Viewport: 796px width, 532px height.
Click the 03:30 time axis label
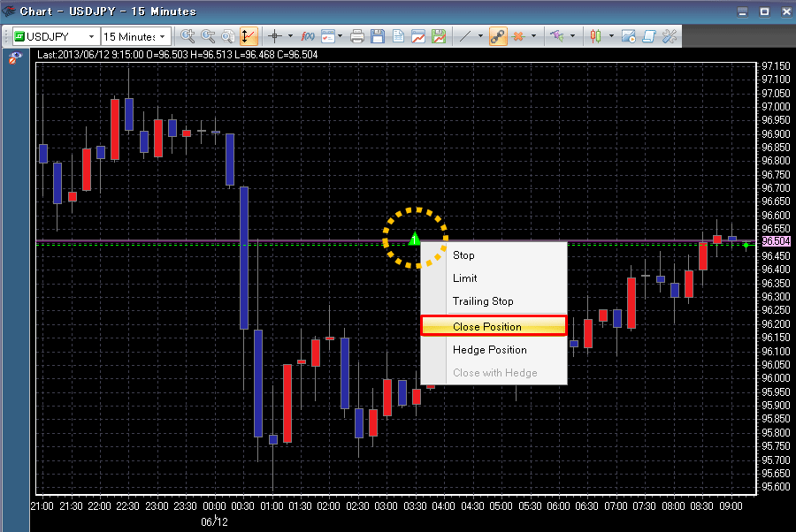pos(415,506)
